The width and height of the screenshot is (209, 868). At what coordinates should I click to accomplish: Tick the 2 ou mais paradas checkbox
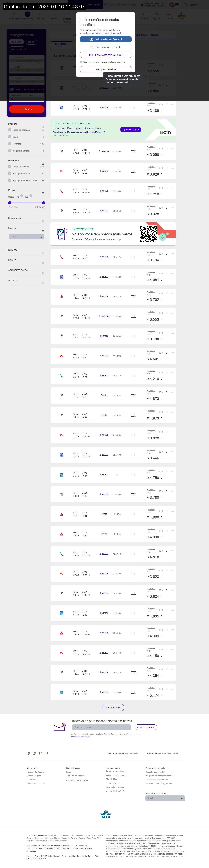pyautogui.click(x=10, y=151)
